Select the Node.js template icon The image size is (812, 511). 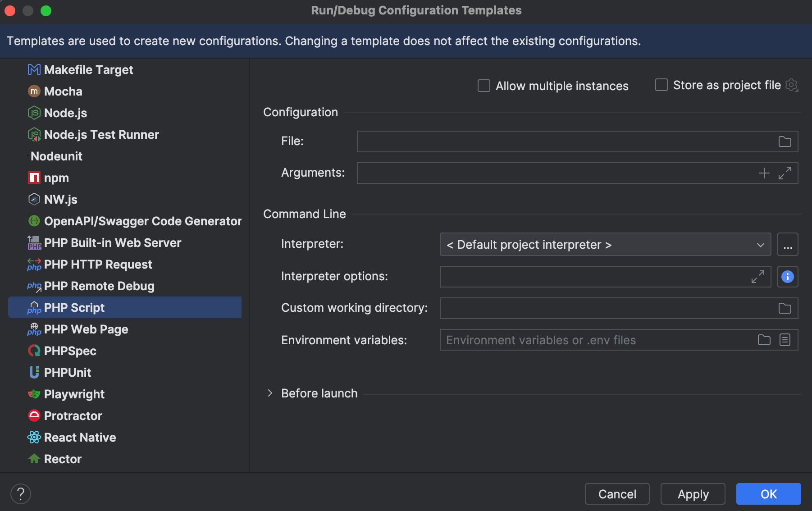pyautogui.click(x=34, y=113)
